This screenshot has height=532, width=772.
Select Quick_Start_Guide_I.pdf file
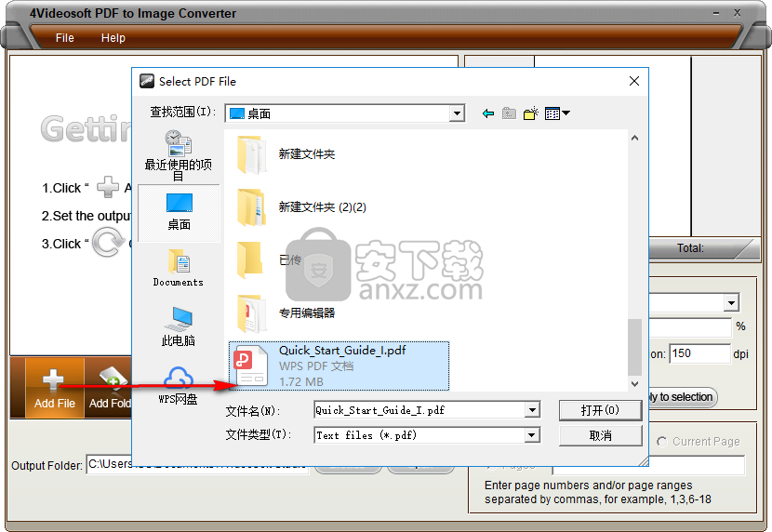tap(339, 366)
